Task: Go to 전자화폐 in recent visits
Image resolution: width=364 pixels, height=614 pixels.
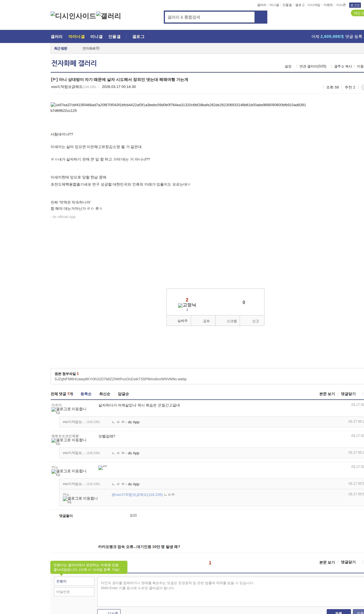Action: [x=89, y=48]
